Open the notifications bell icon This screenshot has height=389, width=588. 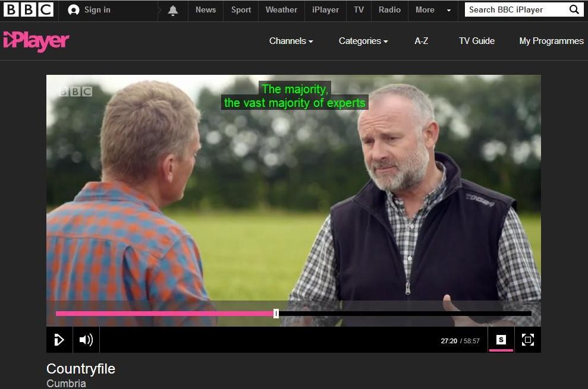[x=173, y=10]
